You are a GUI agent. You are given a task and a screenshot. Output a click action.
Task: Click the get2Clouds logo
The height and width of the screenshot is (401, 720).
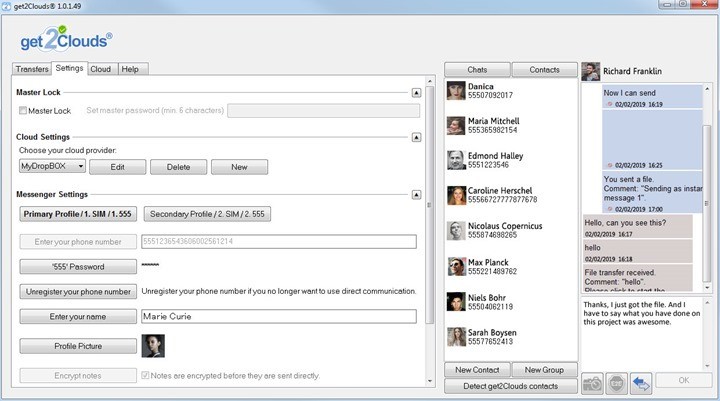point(66,39)
